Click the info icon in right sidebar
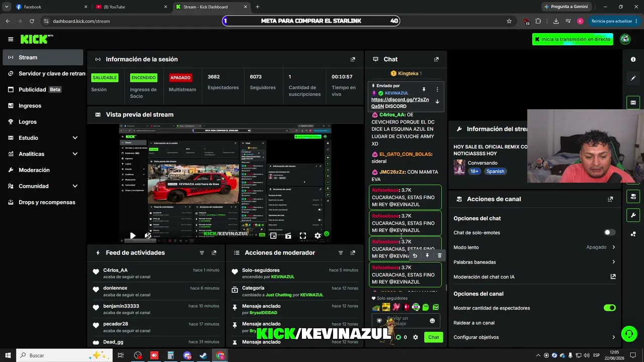644x362 pixels. pyautogui.click(x=633, y=59)
